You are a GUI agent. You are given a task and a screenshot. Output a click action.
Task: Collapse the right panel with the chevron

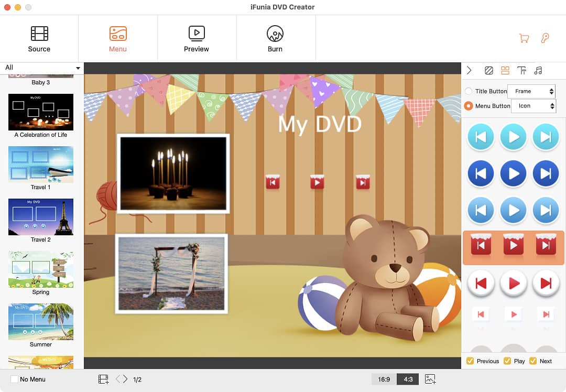pos(469,70)
